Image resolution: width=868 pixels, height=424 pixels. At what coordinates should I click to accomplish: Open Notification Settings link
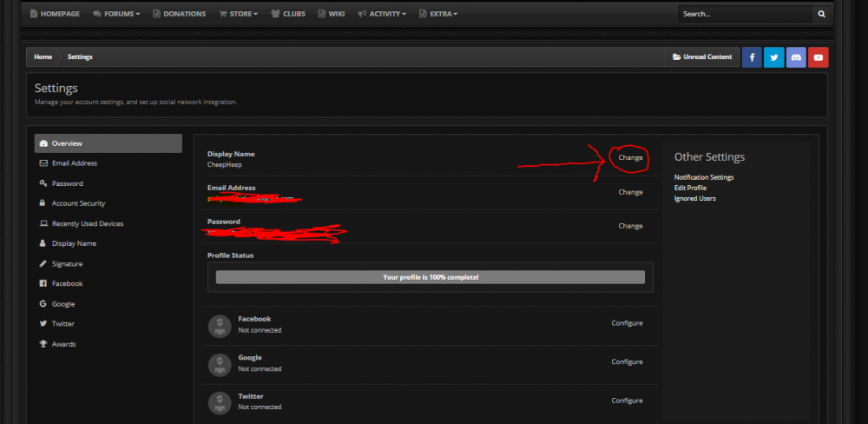point(704,177)
